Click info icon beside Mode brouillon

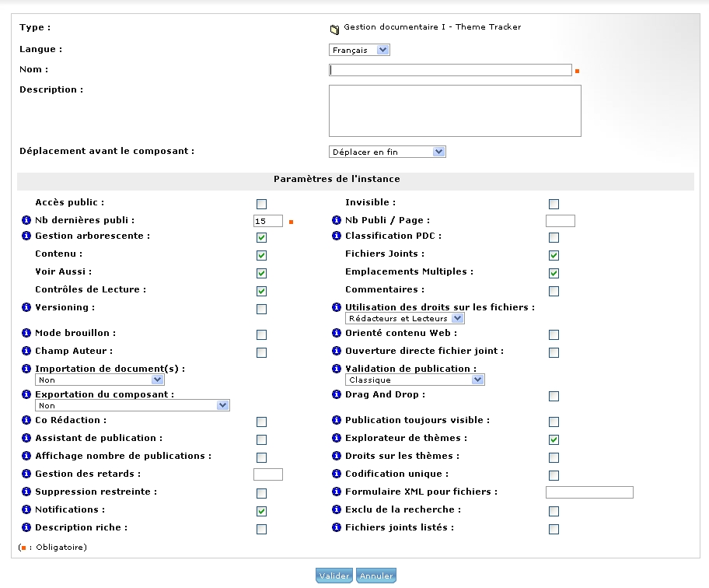26,333
